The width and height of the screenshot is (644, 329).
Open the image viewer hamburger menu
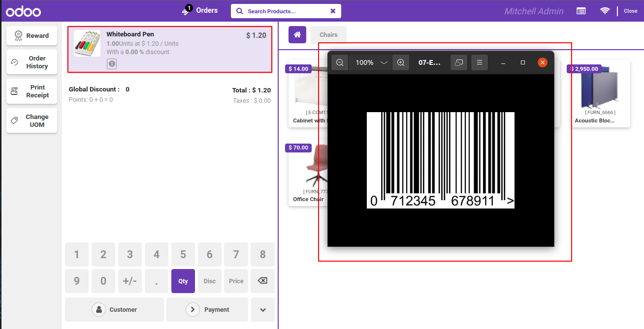click(x=480, y=62)
